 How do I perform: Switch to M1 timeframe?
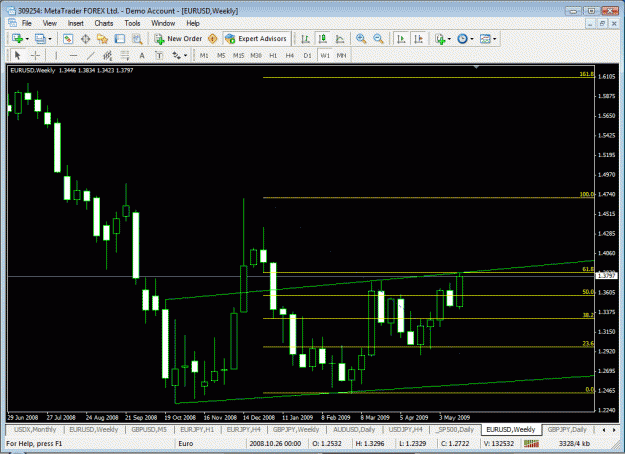coord(204,55)
